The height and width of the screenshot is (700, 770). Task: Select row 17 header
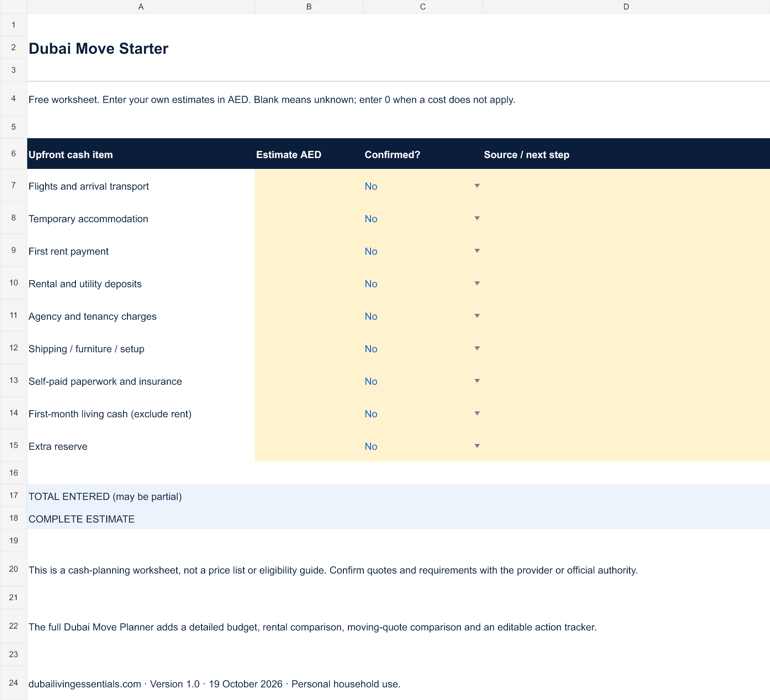pos(14,495)
